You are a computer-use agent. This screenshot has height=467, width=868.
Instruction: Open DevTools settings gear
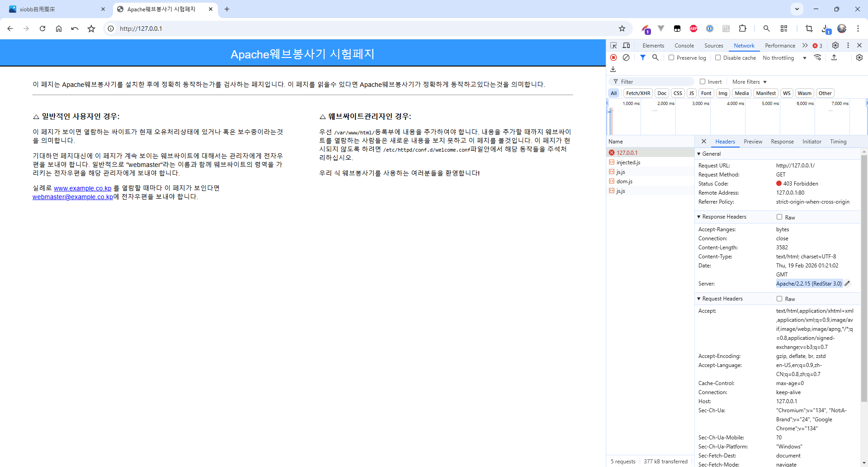835,45
